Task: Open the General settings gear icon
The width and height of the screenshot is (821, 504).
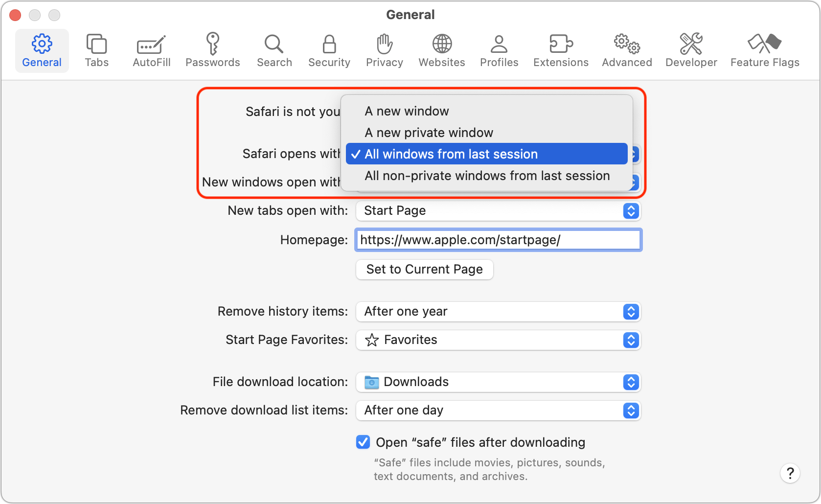Action: click(x=42, y=51)
